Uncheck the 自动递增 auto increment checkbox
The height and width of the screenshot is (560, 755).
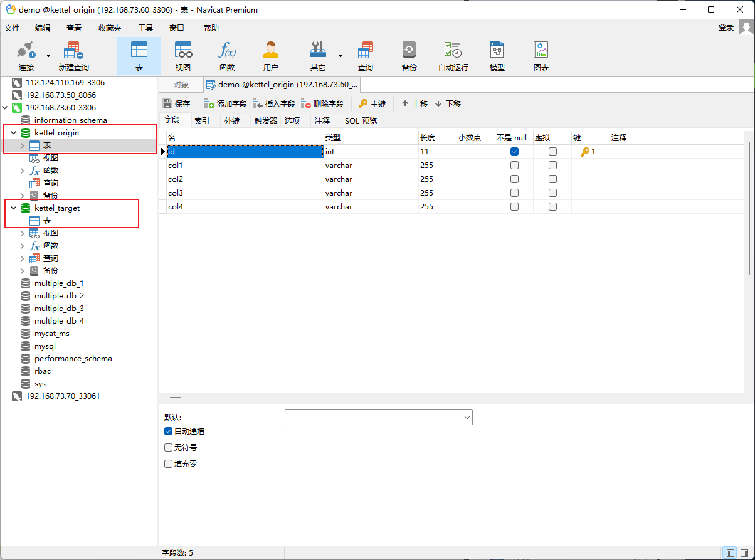pyautogui.click(x=168, y=431)
